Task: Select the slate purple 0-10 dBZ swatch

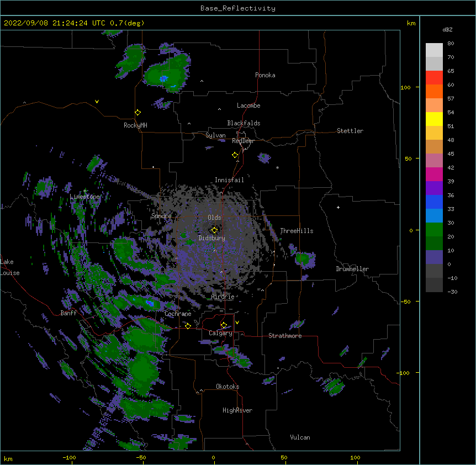Action: 434,257
